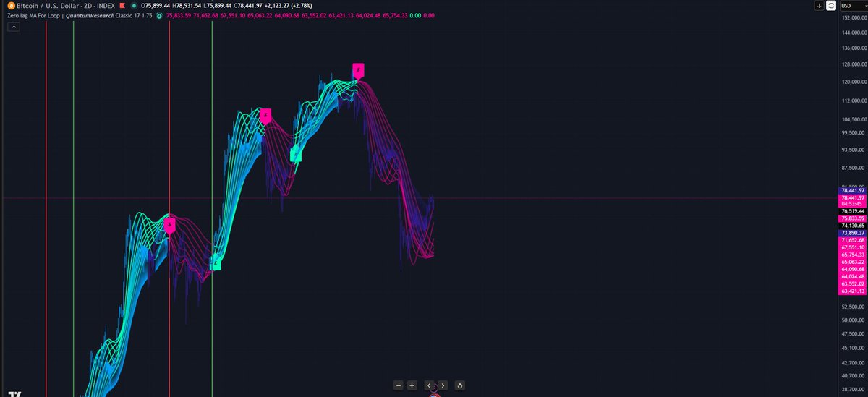This screenshot has width=868, height=397.
Task: Click the H78,931.54 high value in header
Action: pyautogui.click(x=187, y=6)
